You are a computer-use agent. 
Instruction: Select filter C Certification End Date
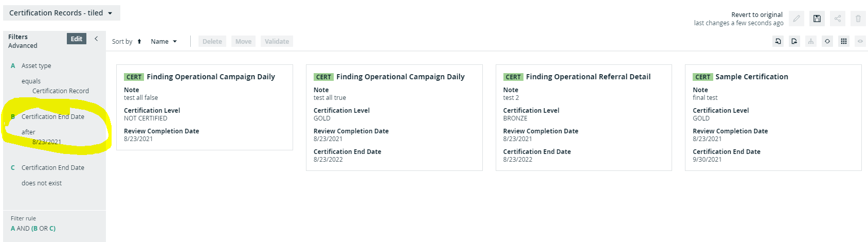53,168
